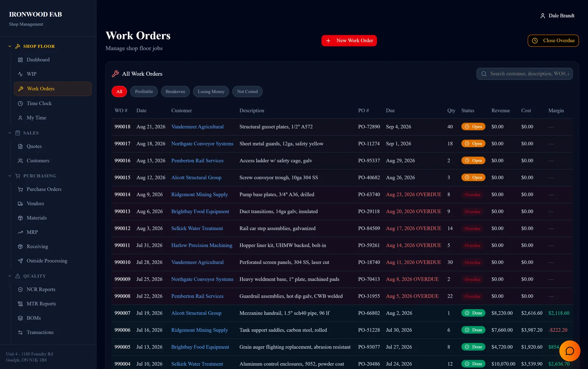Show Not Costed work orders
This screenshot has width=588, height=369.
coord(247,92)
